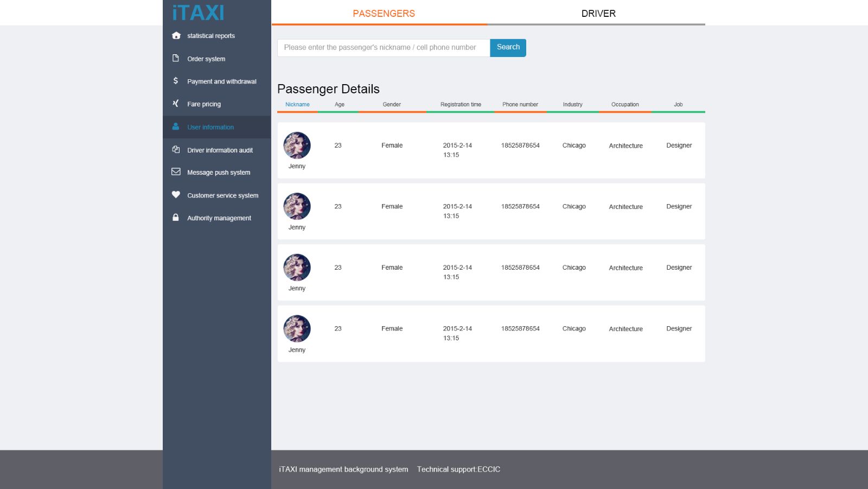This screenshot has width=868, height=489.
Task: Click the Phone number column header
Action: point(520,105)
